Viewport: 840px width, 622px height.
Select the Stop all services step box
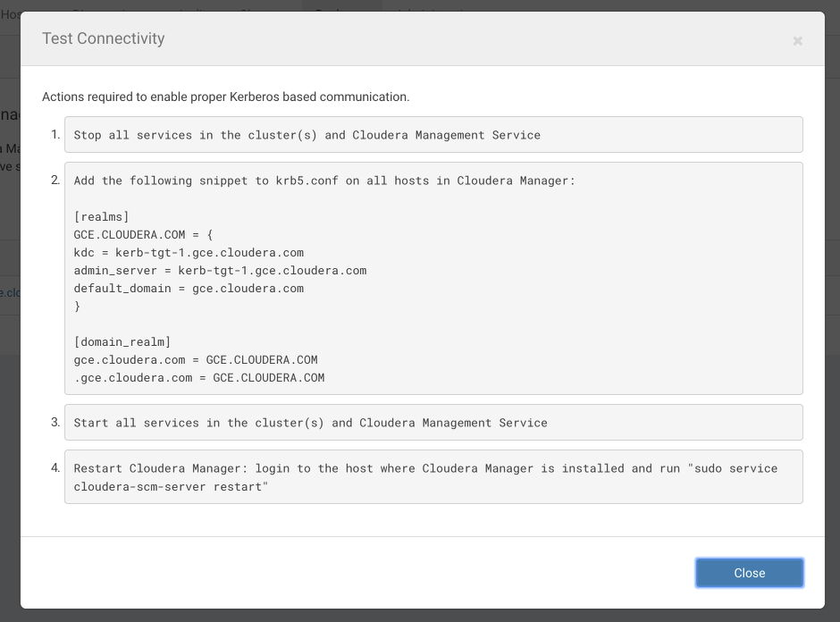(433, 135)
